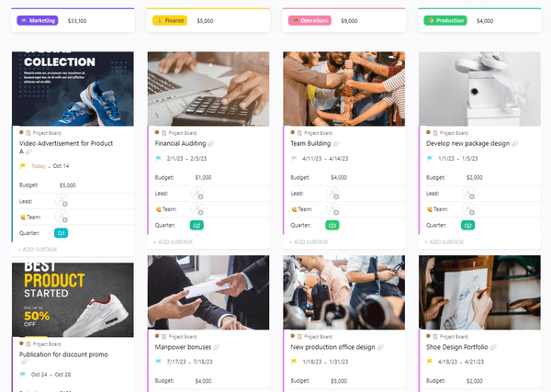The width and height of the screenshot is (551, 392).
Task: Edit the Oct 24 - Oct 28 date range
Action: 51,375
